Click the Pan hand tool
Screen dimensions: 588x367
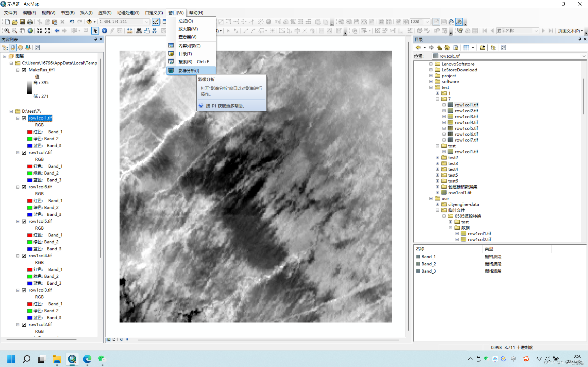pyautogui.click(x=22, y=31)
